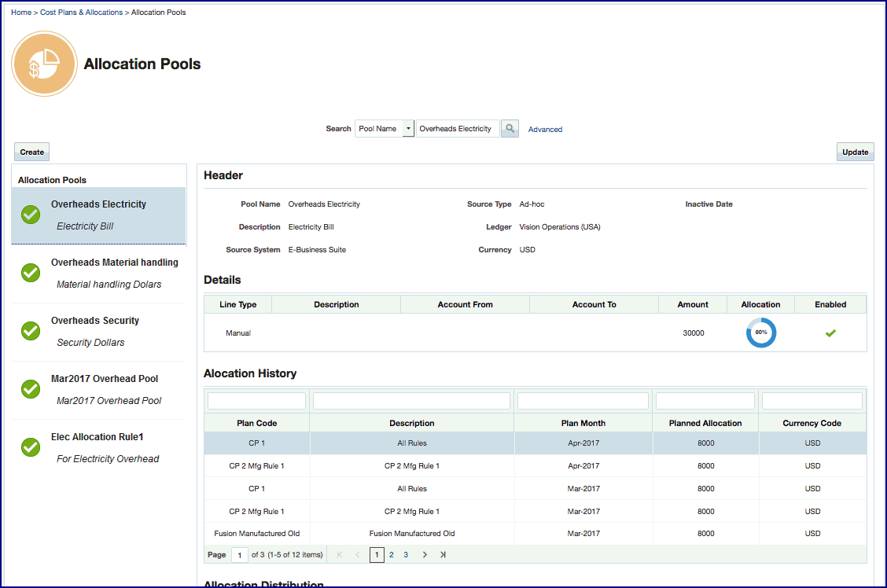Click the Plan Month filter field

(583, 401)
